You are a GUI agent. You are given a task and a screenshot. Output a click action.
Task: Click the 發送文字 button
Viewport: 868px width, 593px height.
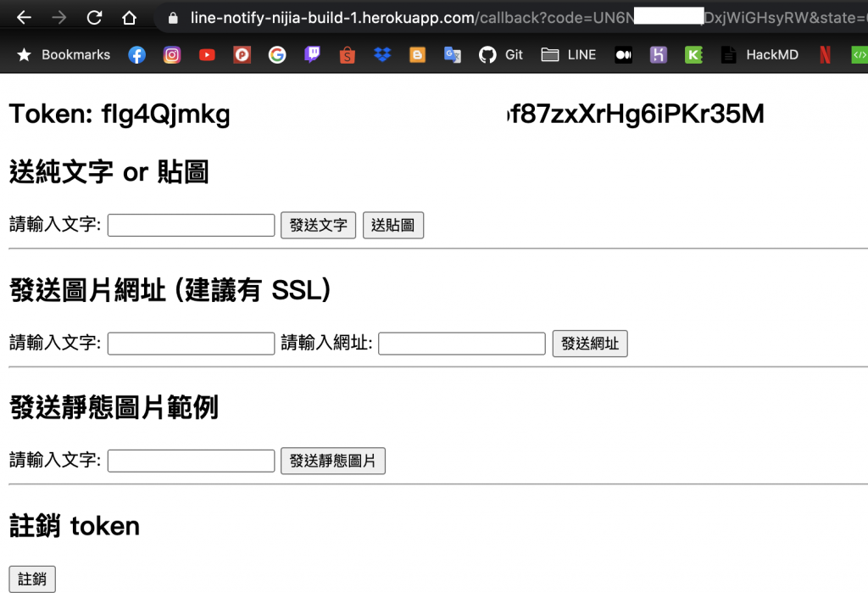coord(319,225)
